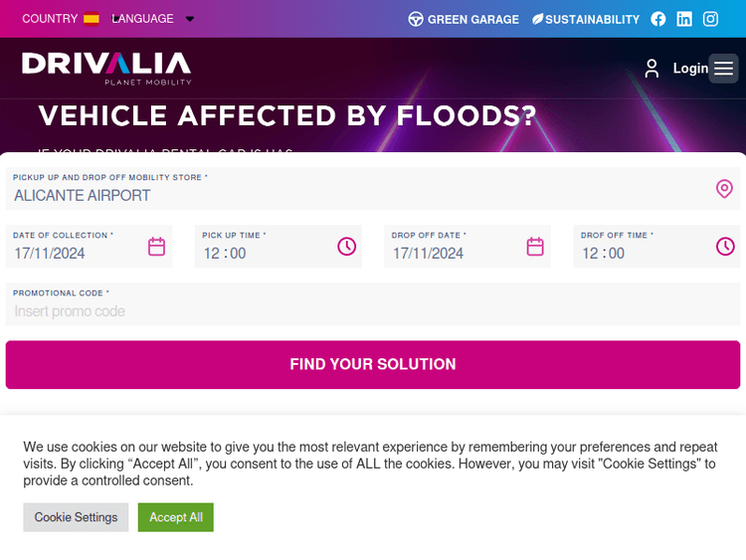Open the Instagram social icon
This screenshot has width=746, height=560.
point(710,19)
